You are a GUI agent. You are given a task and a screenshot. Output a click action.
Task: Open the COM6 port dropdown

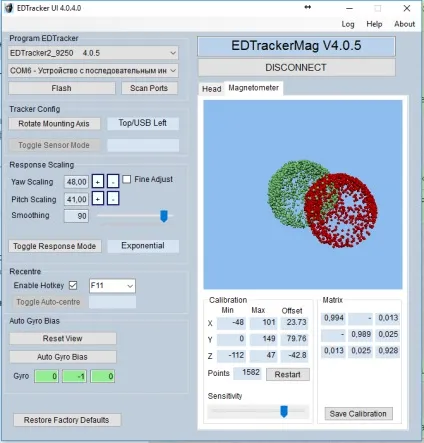pos(93,71)
